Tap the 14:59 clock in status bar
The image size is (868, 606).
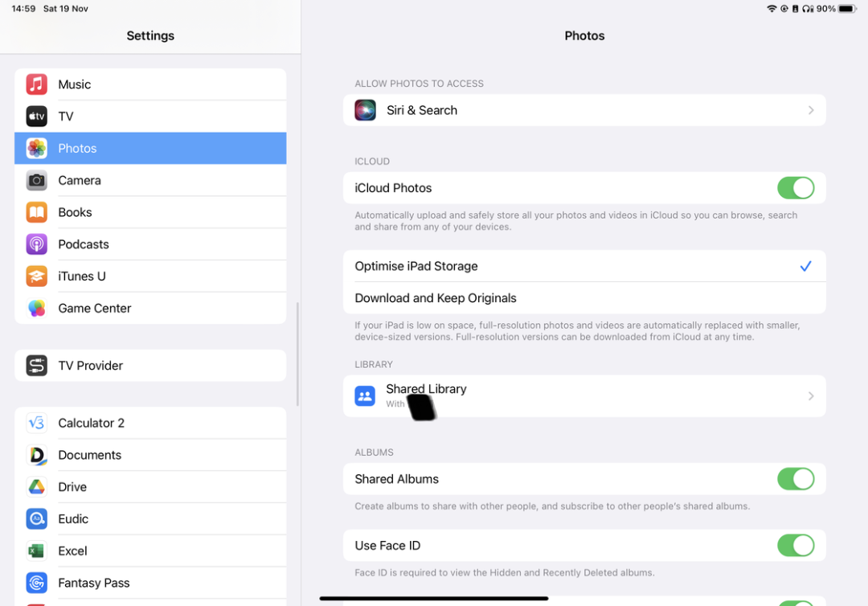coord(23,8)
